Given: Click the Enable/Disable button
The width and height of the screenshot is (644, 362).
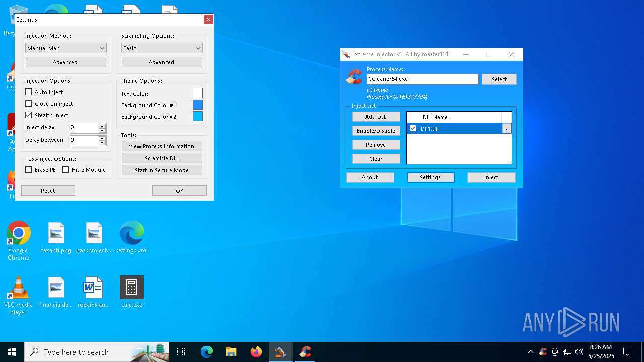Looking at the screenshot, I should 376,131.
